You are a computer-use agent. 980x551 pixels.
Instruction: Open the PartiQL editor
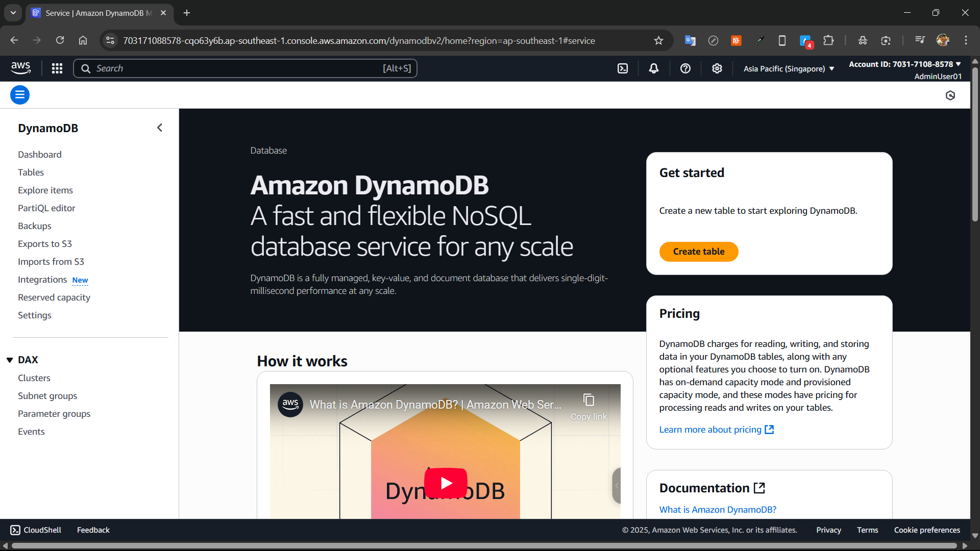(x=46, y=208)
